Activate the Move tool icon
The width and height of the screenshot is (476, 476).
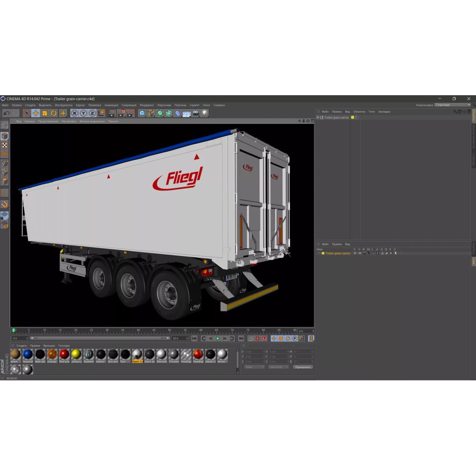36,113
